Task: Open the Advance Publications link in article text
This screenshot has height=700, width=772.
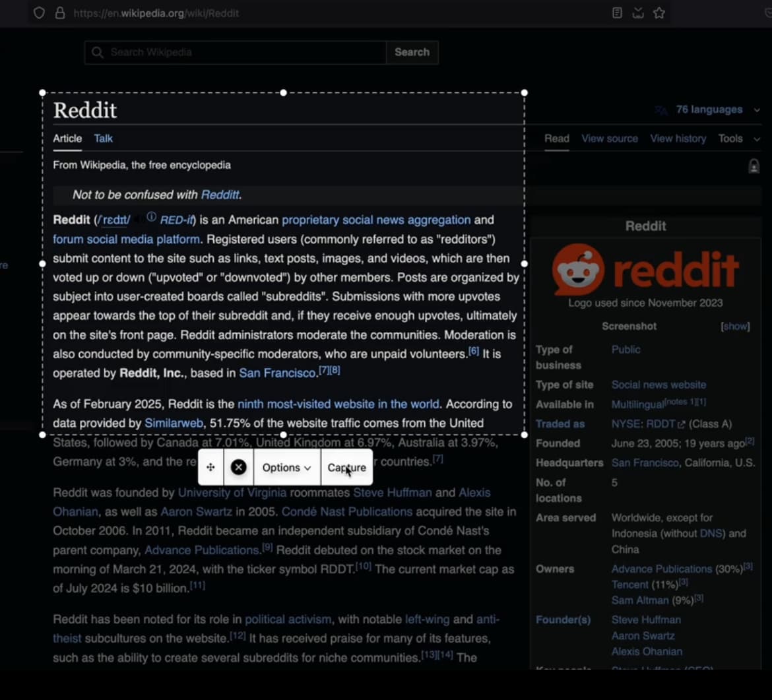Action: click(x=201, y=550)
